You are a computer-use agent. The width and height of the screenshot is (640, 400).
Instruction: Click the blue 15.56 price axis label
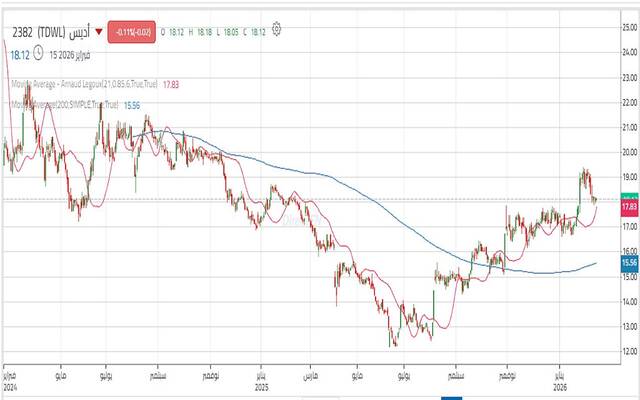click(x=629, y=262)
